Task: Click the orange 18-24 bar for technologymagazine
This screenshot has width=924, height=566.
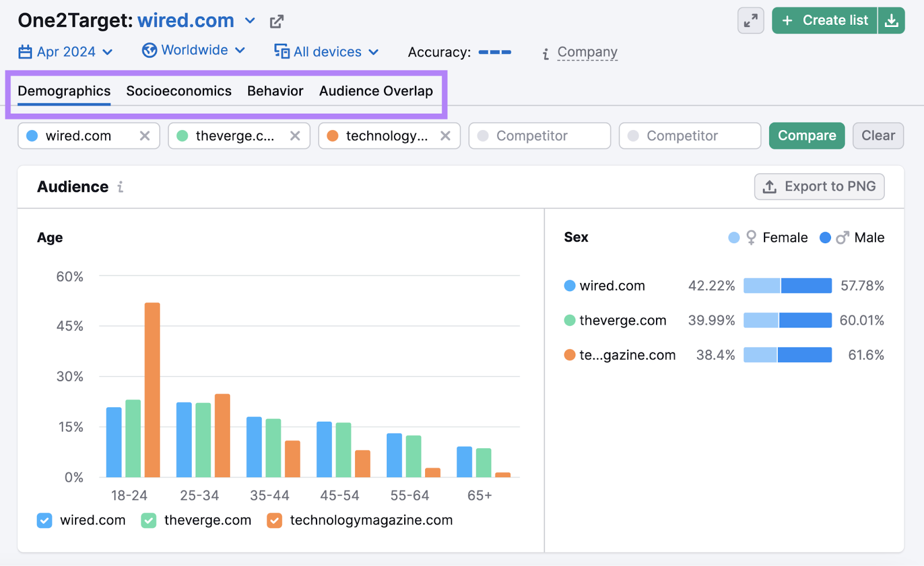Action: [152, 390]
